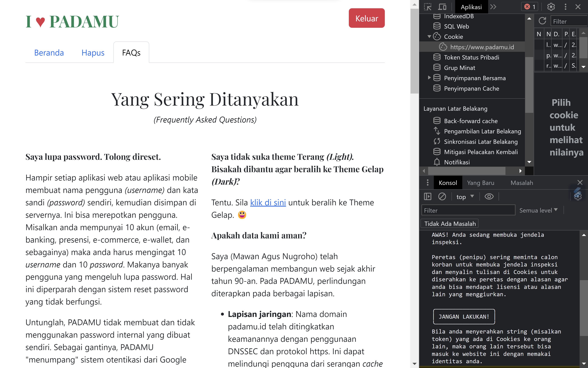Screen dimensions: 588x368
Task: Activate the inspect element picker icon
Action: tap(428, 7)
